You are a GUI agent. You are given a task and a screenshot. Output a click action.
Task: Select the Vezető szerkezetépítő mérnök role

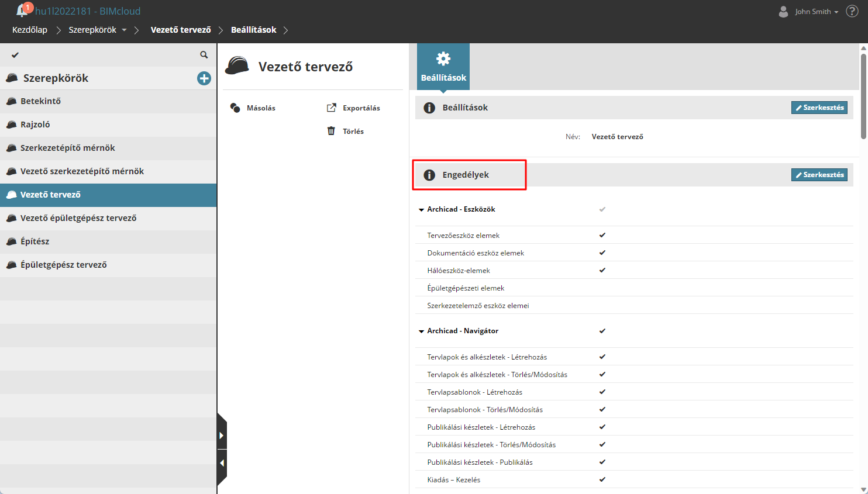click(108, 171)
